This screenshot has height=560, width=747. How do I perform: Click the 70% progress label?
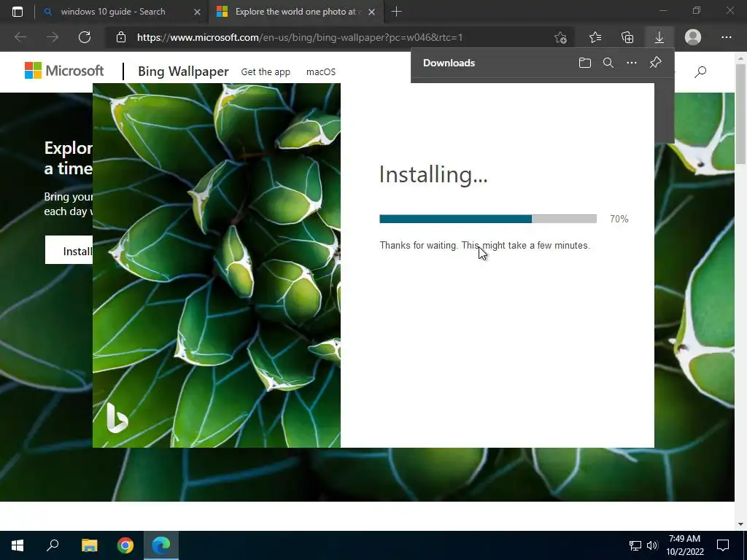(x=619, y=219)
